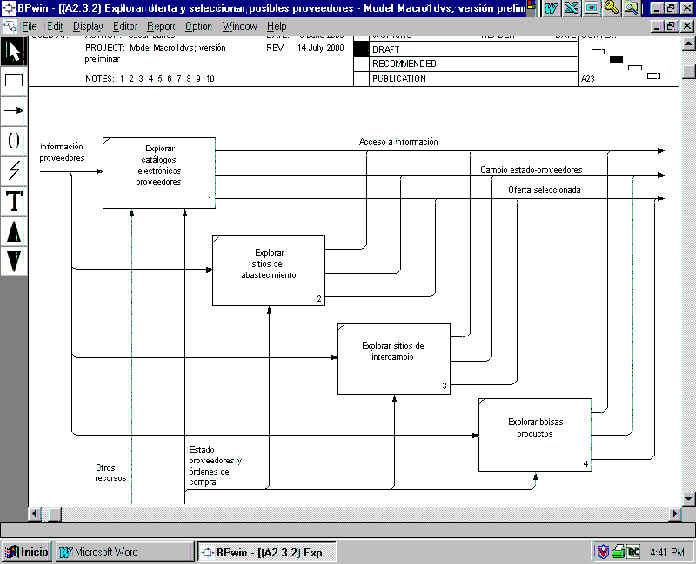Select the Explorar sitios de abastecimiento box
This screenshot has height=564, width=696.
[x=268, y=270]
